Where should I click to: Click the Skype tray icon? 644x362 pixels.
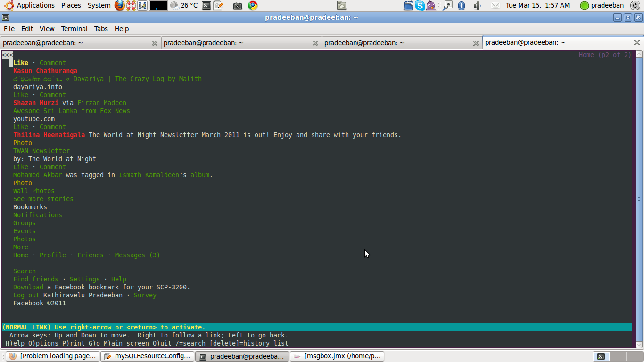click(420, 6)
